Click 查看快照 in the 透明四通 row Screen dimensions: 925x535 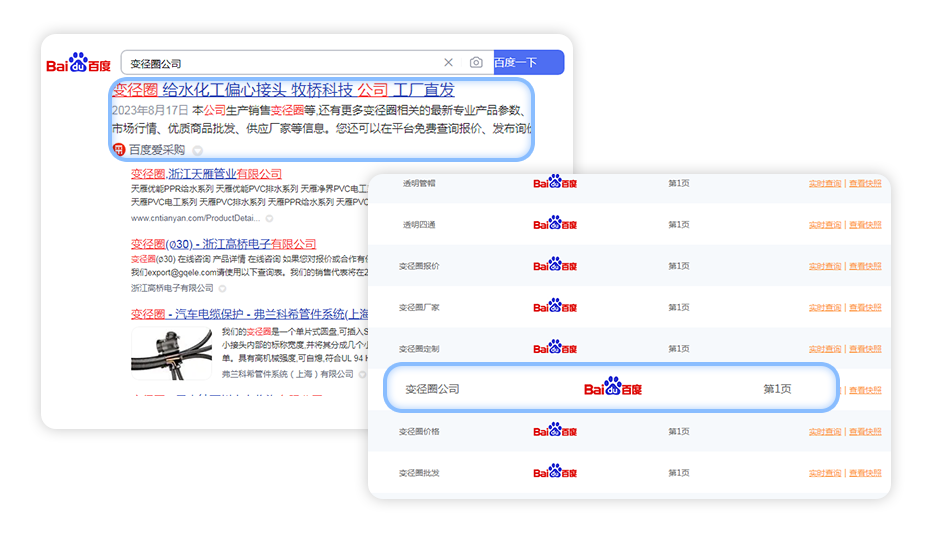click(865, 225)
